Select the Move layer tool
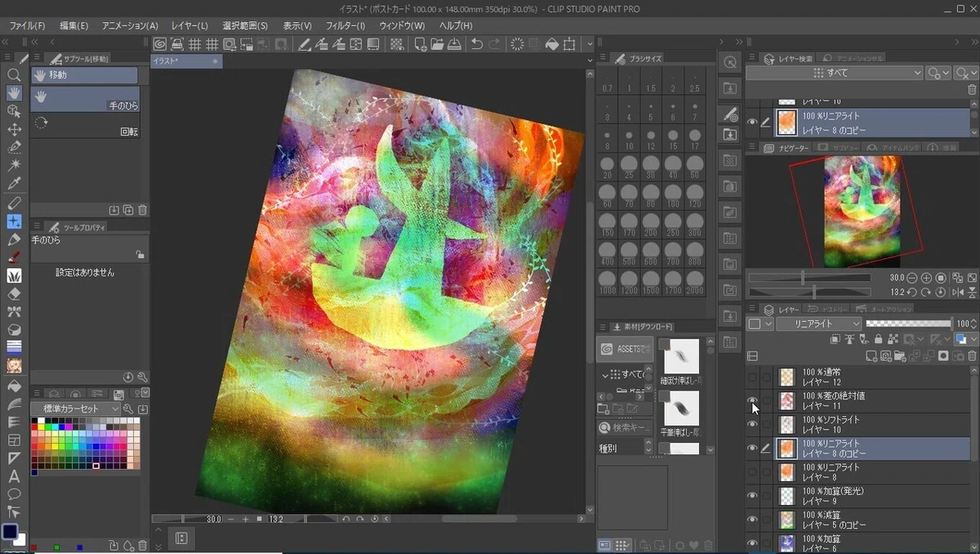 pyautogui.click(x=14, y=129)
